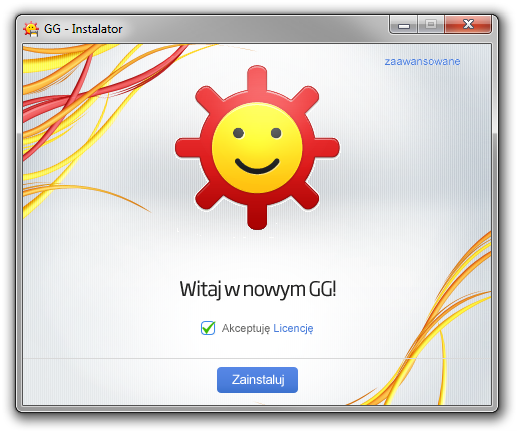Minimize the GG Instalator window
Image resolution: width=519 pixels, height=431 pixels.
[x=404, y=25]
